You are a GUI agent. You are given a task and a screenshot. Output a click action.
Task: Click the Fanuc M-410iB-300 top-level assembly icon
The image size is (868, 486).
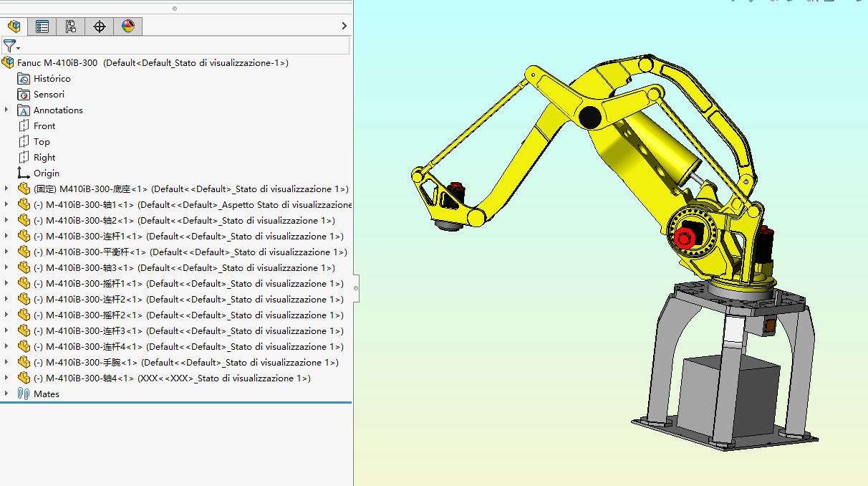pyautogui.click(x=8, y=62)
